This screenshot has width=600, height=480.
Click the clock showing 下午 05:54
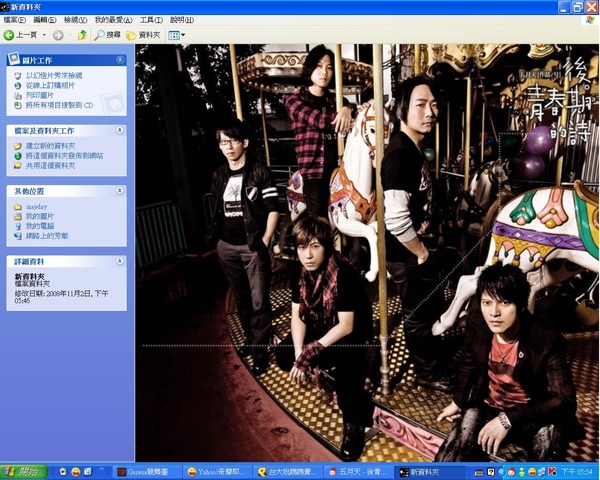[x=577, y=472]
